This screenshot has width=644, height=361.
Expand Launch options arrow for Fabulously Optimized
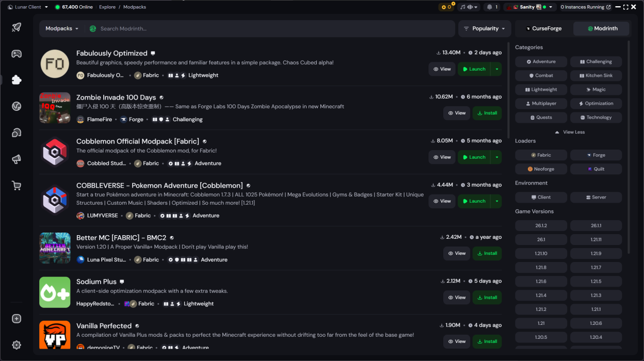point(496,69)
